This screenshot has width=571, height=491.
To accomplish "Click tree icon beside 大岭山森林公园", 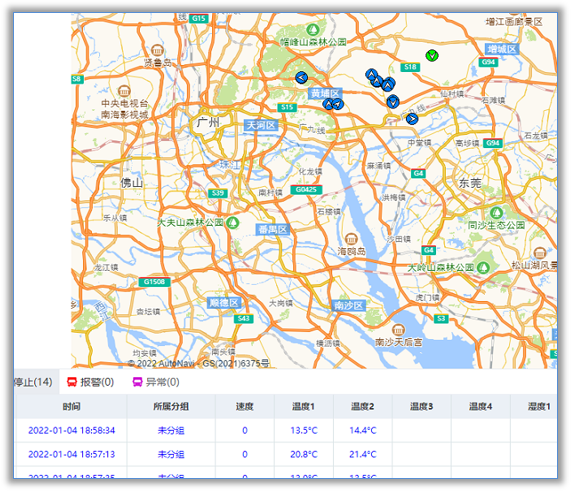I will tap(483, 267).
